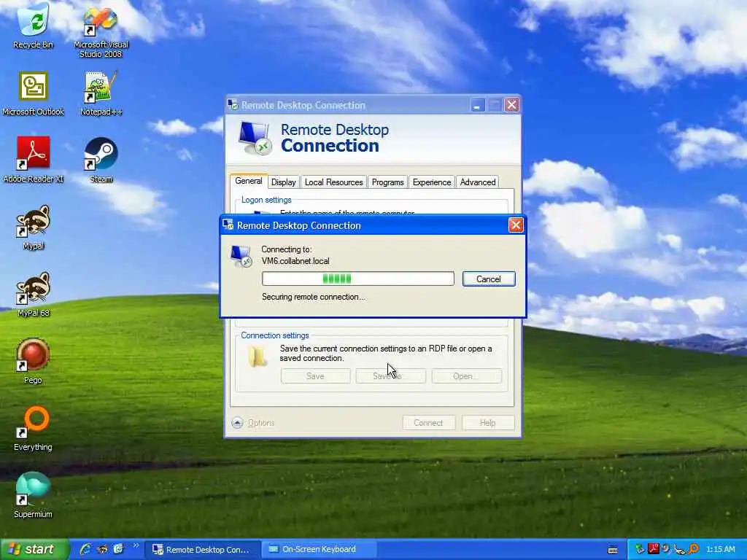The image size is (747, 560).
Task: Select the Mypal desktop shortcut
Action: (33, 227)
